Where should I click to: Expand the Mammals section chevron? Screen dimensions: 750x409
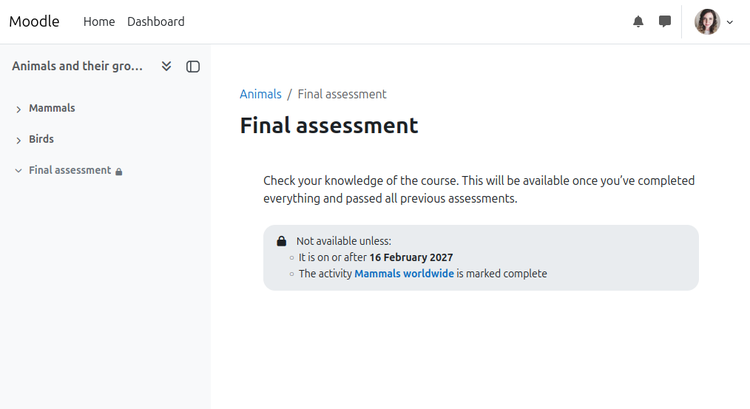[x=18, y=109]
